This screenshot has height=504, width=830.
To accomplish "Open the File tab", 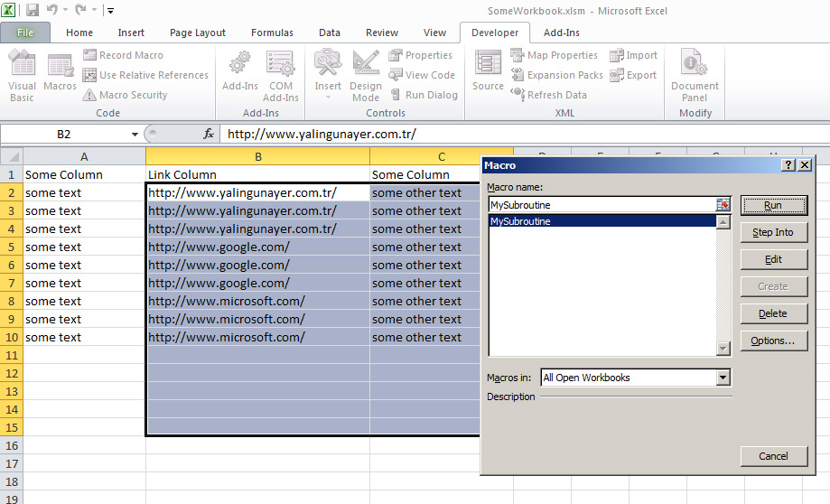I will coord(25,33).
